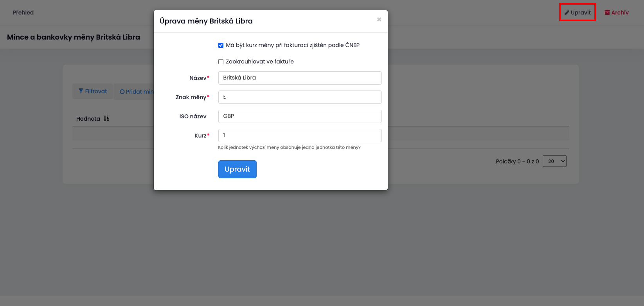
Task: Click the Kurz rate input
Action: click(300, 136)
